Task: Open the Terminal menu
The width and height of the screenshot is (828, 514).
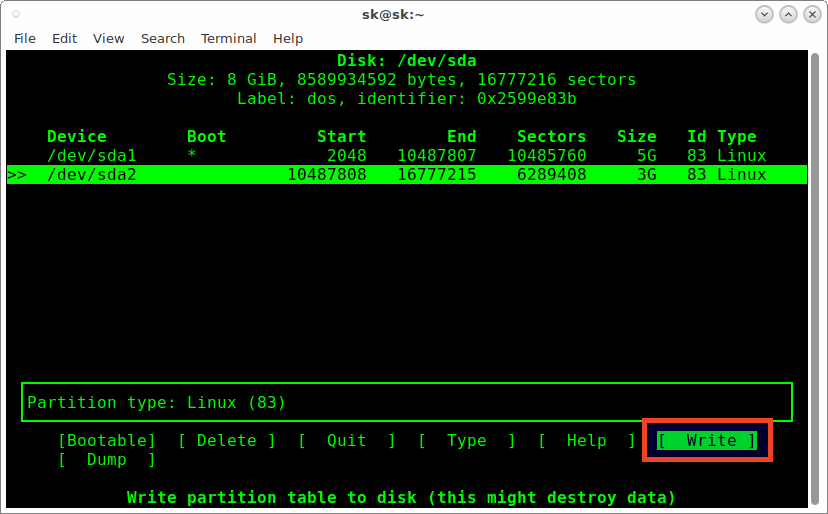Action: [x=228, y=39]
